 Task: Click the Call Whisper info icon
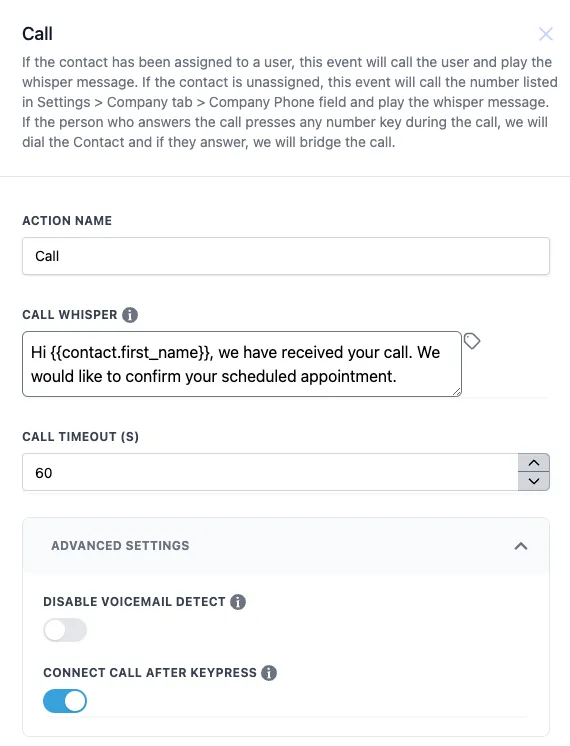tap(130, 315)
